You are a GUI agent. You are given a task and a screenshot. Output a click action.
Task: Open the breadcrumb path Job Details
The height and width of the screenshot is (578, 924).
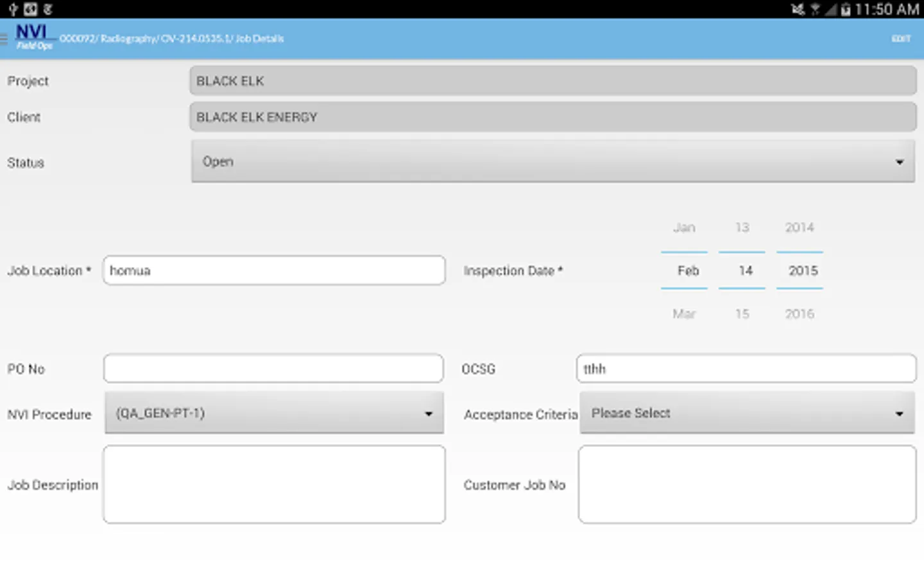(x=260, y=39)
